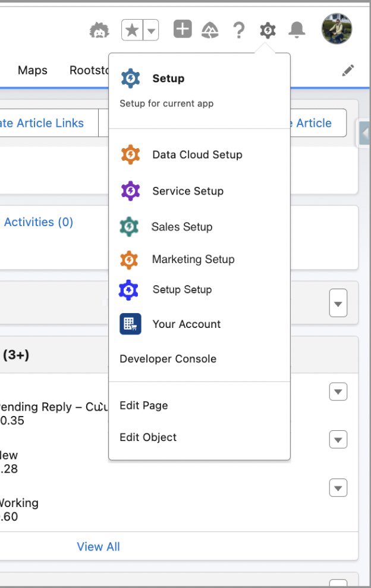Click the Data Cloud Setup orange gear icon
Viewport: 371px width, 588px height.
pos(130,155)
